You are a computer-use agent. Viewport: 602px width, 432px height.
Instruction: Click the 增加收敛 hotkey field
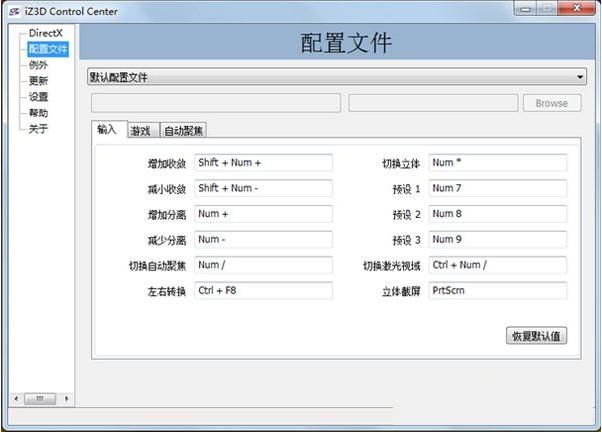click(x=263, y=163)
